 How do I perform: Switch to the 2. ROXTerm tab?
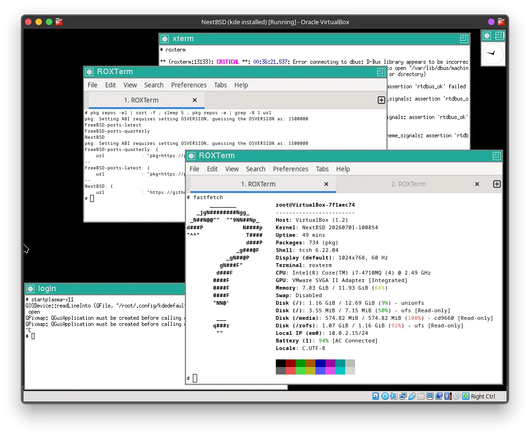(x=408, y=184)
